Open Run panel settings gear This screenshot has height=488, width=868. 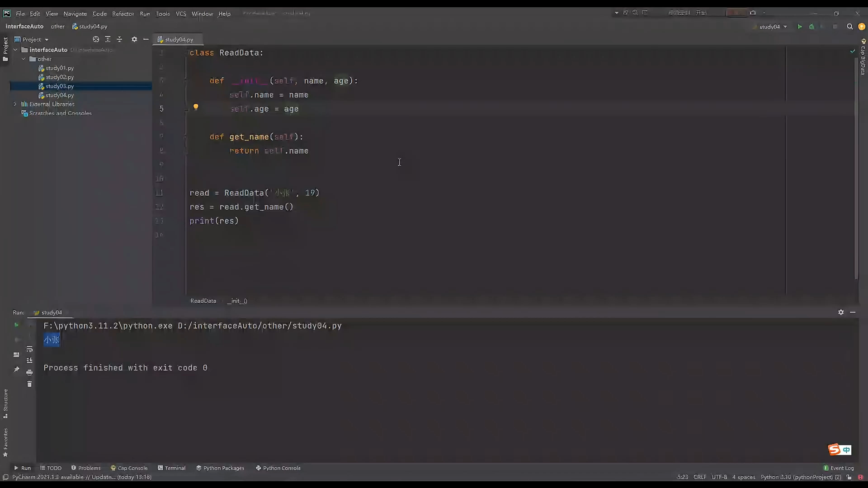pyautogui.click(x=841, y=312)
